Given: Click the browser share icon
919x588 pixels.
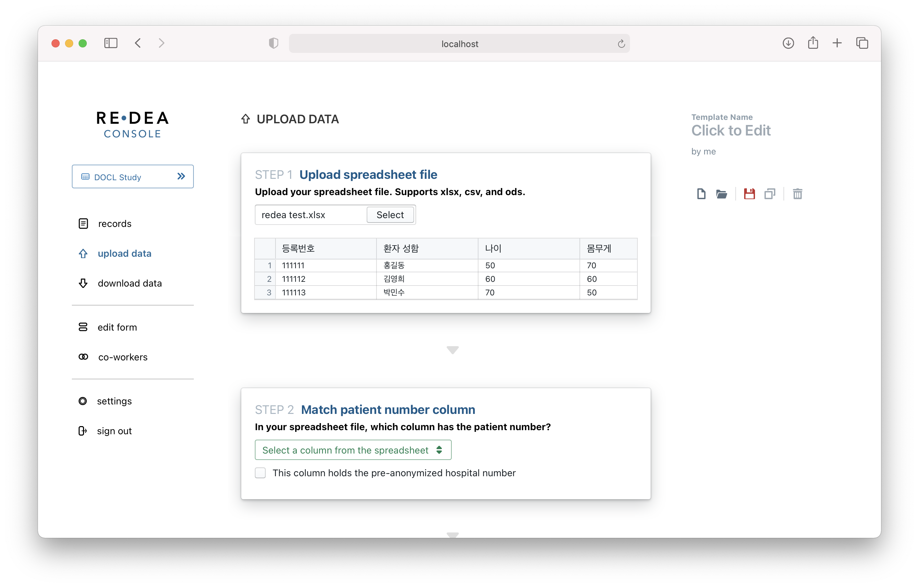Looking at the screenshot, I should pyautogui.click(x=813, y=43).
